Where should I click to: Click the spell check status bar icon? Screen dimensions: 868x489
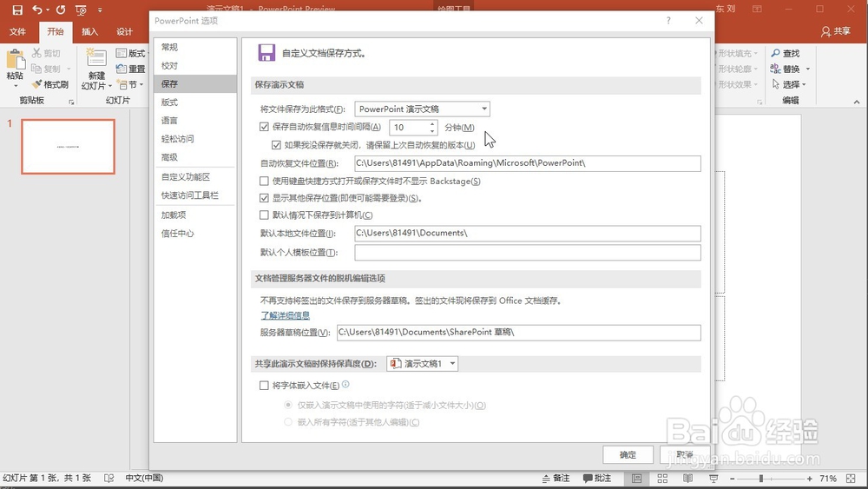[x=109, y=478]
